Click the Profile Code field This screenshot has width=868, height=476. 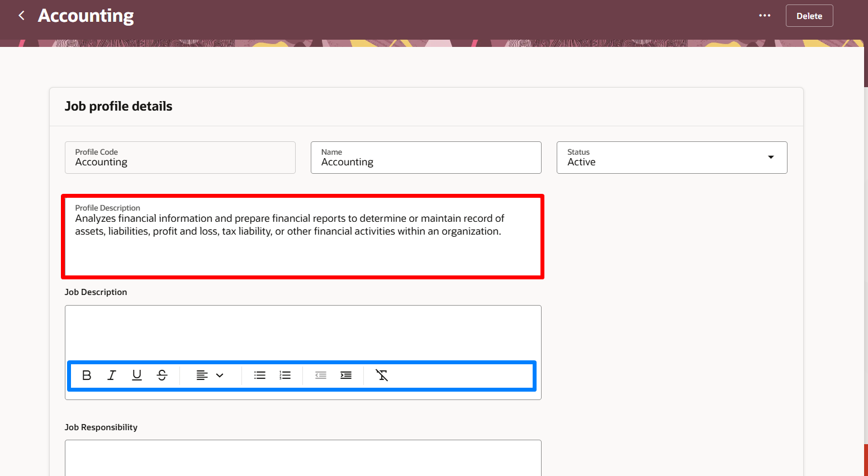(180, 158)
